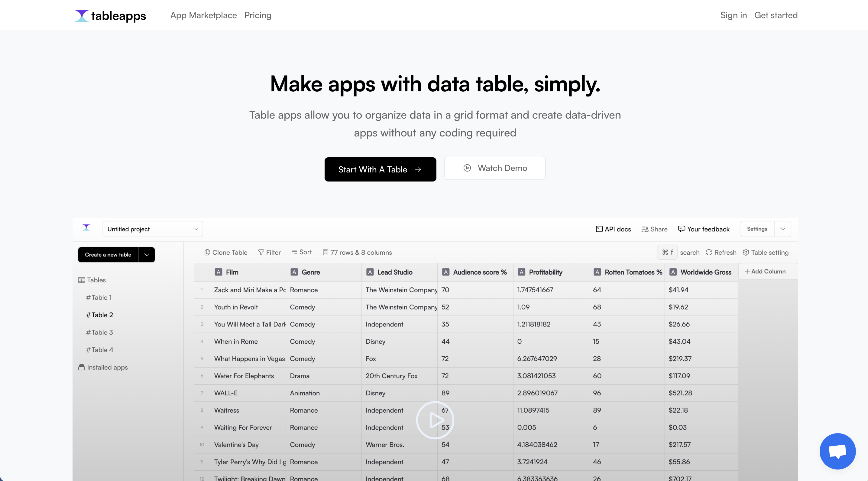Open the App Marketplace page
Viewport: 868px width, 481px height.
click(203, 15)
